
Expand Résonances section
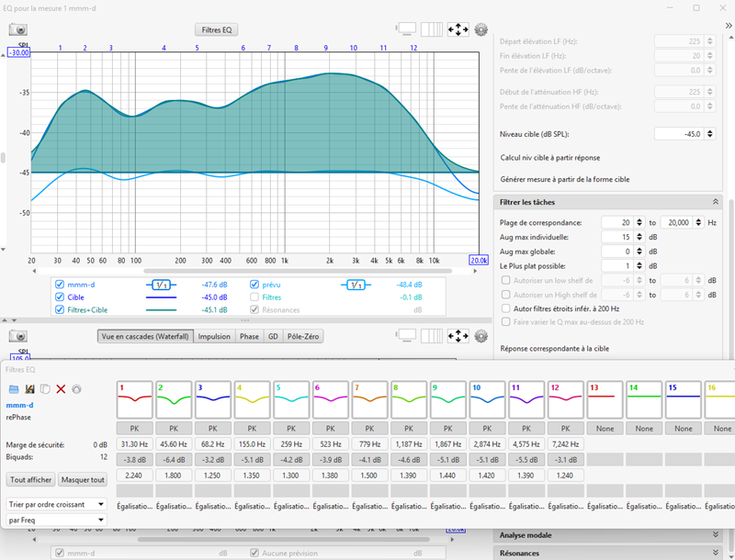716,553
